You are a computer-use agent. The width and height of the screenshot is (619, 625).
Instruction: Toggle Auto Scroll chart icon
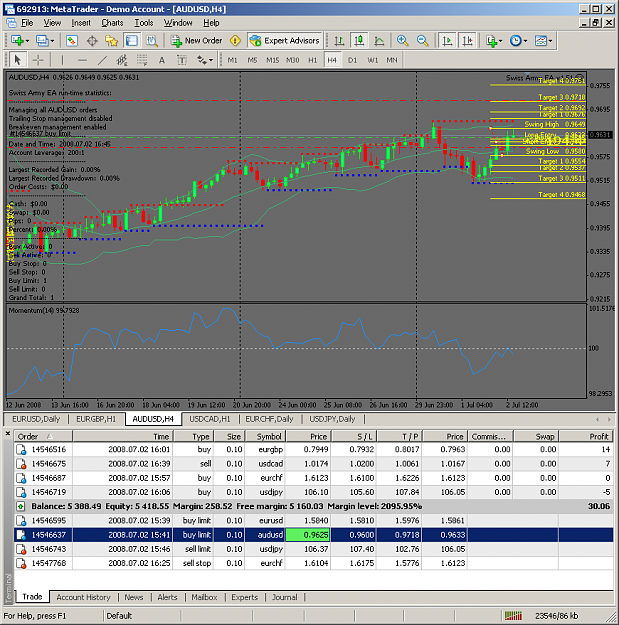[447, 41]
